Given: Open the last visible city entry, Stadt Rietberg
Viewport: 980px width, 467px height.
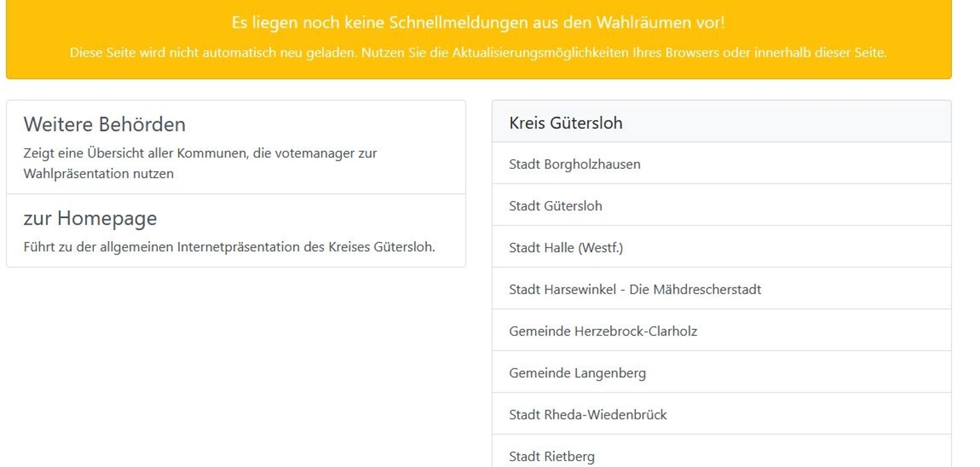Looking at the screenshot, I should pos(552,456).
